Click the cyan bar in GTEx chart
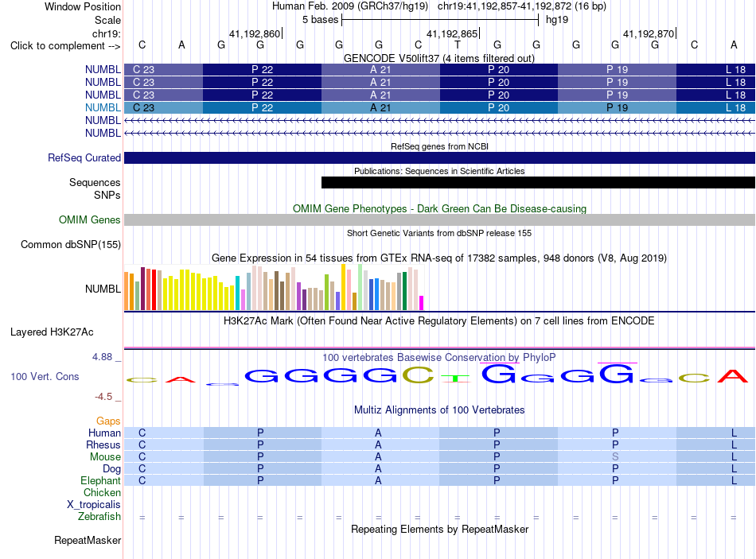Viewport: 756px width, 559px height. [237, 293]
